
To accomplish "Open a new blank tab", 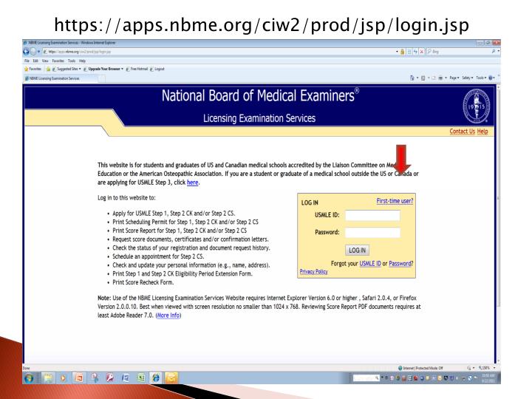I will coord(102,79).
